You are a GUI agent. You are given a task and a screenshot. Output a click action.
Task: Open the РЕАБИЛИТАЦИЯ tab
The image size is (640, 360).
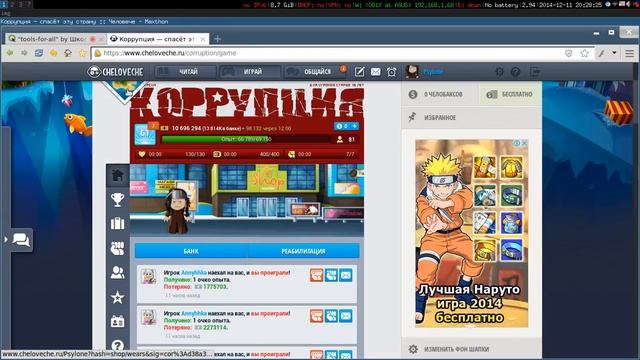point(303,251)
